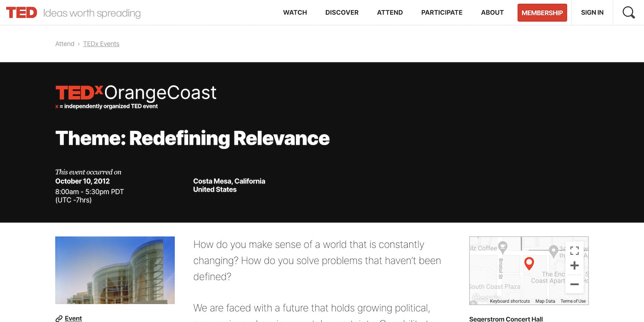Image resolution: width=644 pixels, height=322 pixels.
Task: Toggle fullscreen view on the map
Action: pos(574,251)
